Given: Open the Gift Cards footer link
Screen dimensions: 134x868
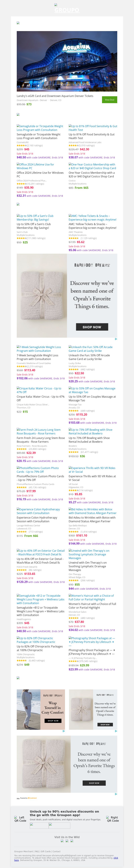Looking at the screenshot, I should (x=46, y=852).
